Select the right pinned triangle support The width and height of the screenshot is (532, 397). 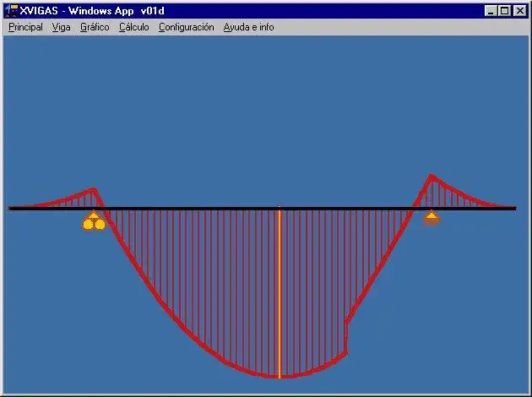pos(432,217)
